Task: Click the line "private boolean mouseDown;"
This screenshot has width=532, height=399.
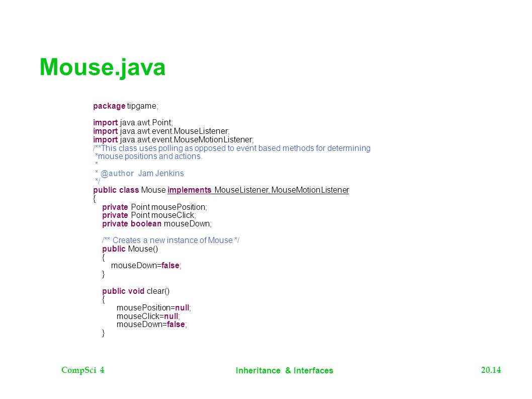Action: click(x=157, y=224)
